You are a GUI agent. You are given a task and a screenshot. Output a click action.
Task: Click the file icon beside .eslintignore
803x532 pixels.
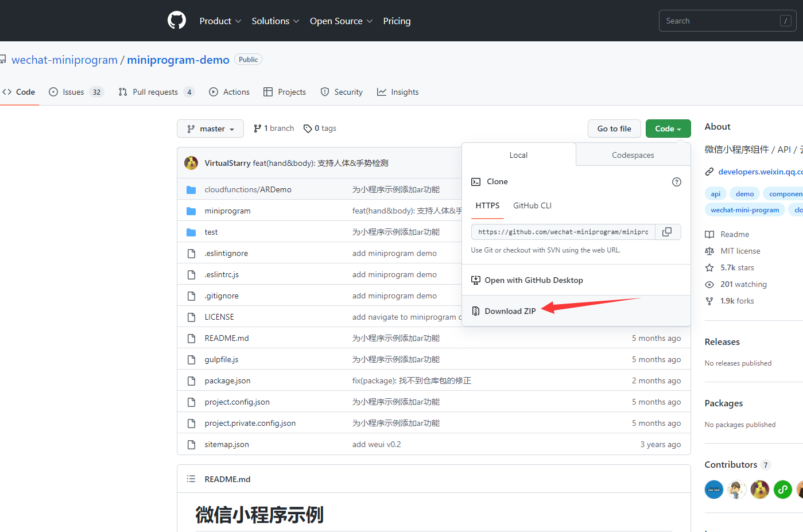[191, 254]
